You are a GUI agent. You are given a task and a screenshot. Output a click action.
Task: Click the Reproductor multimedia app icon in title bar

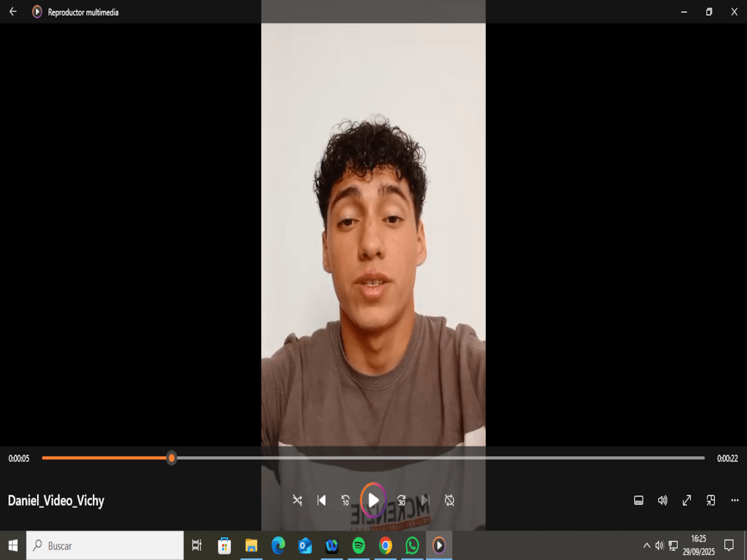37,12
